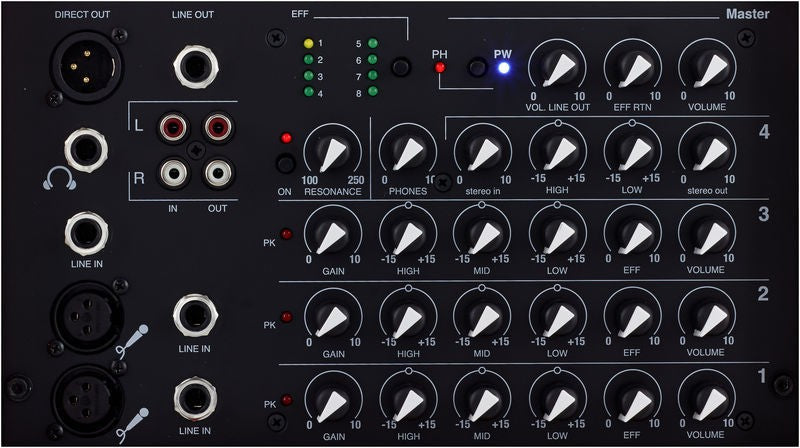Toggle the phantom power PH button
The image size is (800, 448).
(478, 67)
